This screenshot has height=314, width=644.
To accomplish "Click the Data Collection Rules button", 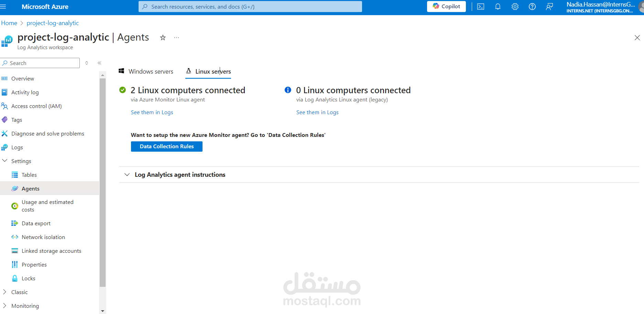I will [x=167, y=147].
